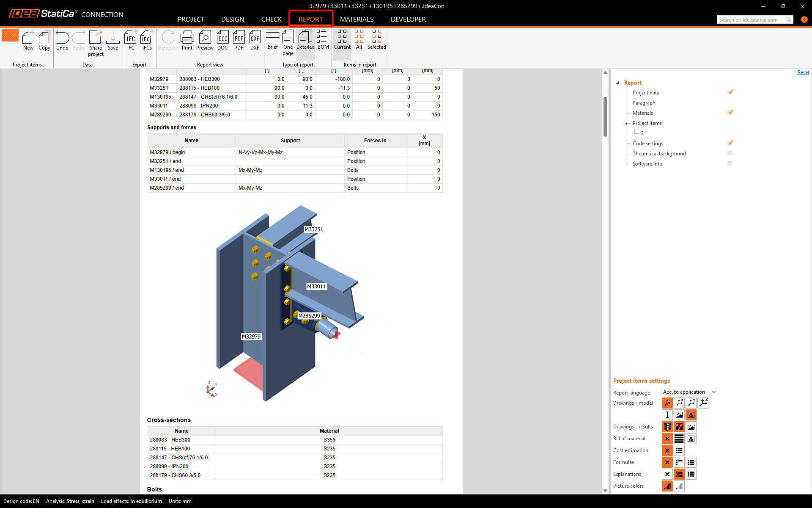Viewport: 812px width, 508px height.
Task: Open the MATERIALS tab
Action: click(357, 19)
